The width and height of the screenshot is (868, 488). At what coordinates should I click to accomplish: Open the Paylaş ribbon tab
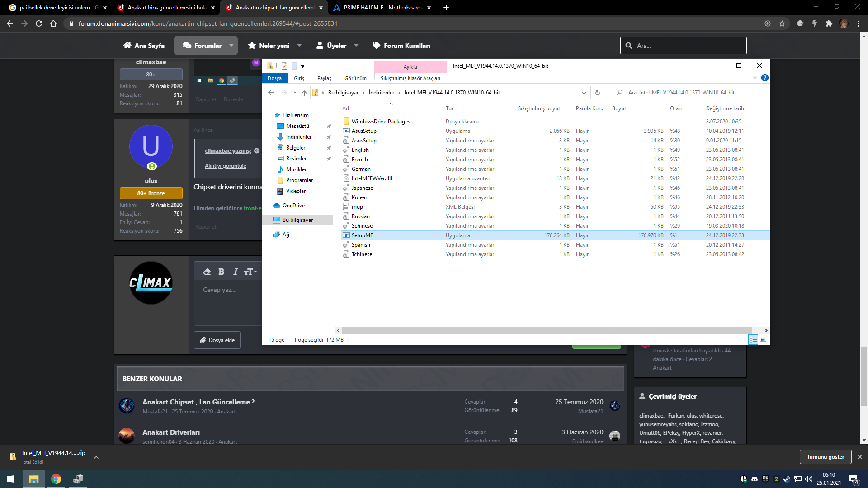click(x=324, y=78)
